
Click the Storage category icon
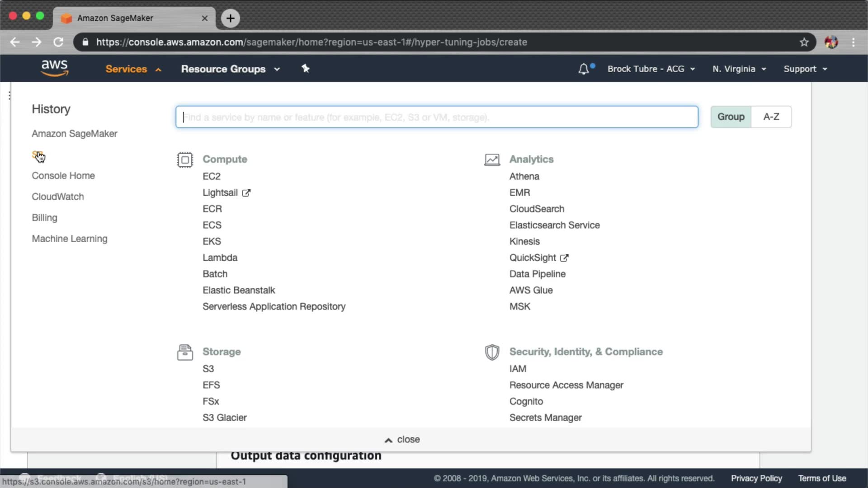[185, 352]
